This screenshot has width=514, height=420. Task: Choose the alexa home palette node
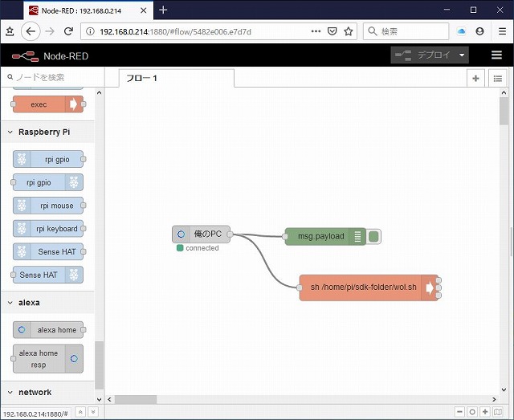48,330
